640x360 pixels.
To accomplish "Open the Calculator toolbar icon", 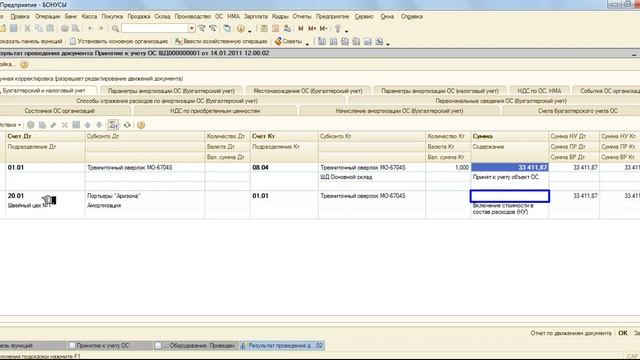I will (264, 28).
